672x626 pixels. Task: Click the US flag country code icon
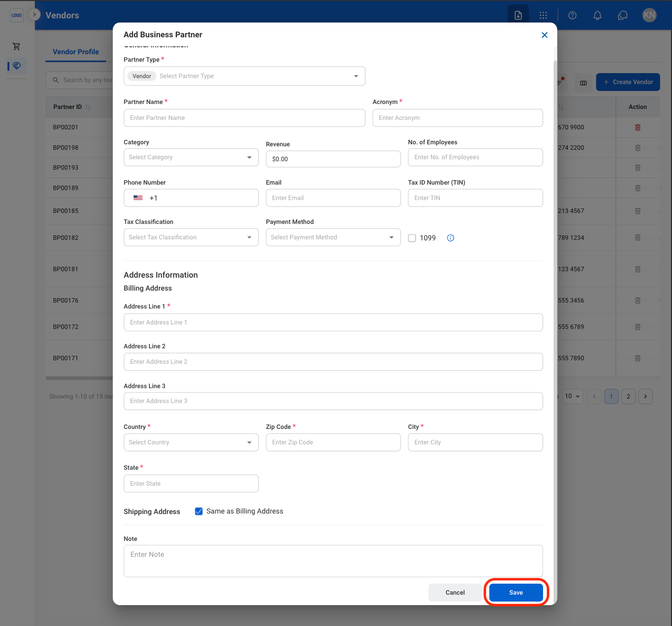pos(138,198)
